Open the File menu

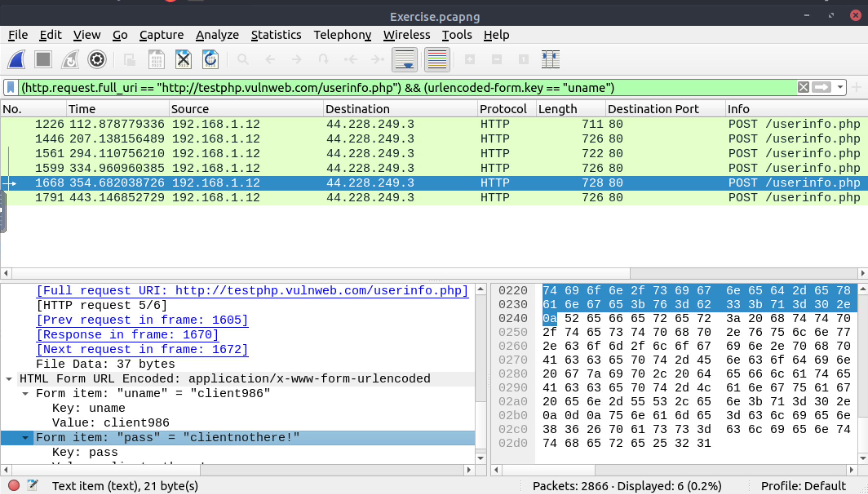pyautogui.click(x=18, y=35)
